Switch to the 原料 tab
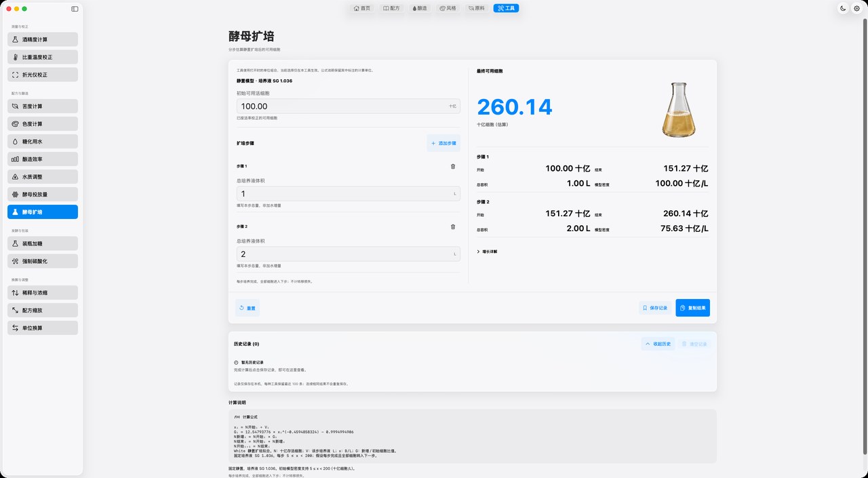The width and height of the screenshot is (868, 478). (477, 8)
